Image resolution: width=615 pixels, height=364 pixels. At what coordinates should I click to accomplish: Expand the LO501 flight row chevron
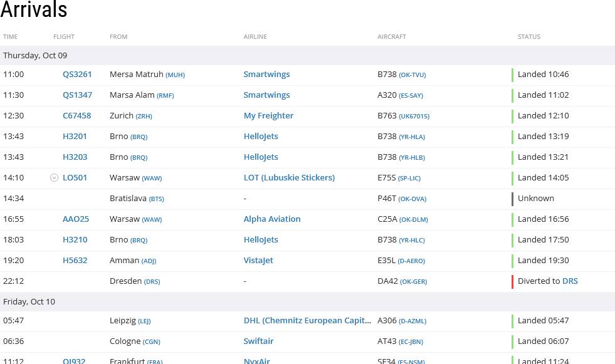[55, 178]
